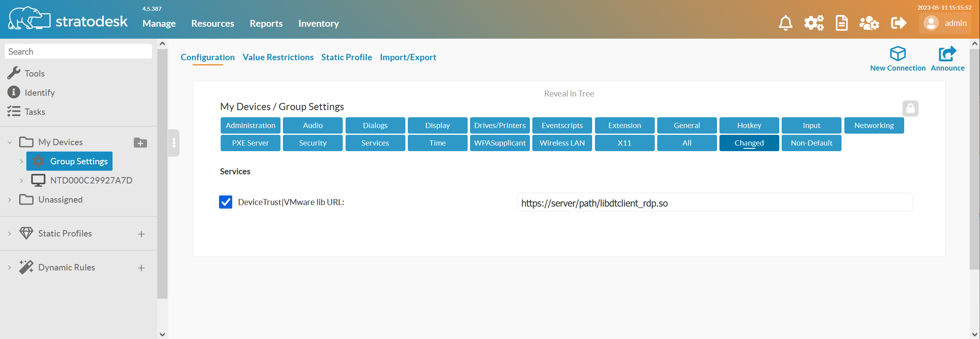Uncheck the DeviceTrust|VMware lib URL checkbox
The height and width of the screenshot is (339, 980).
click(226, 202)
